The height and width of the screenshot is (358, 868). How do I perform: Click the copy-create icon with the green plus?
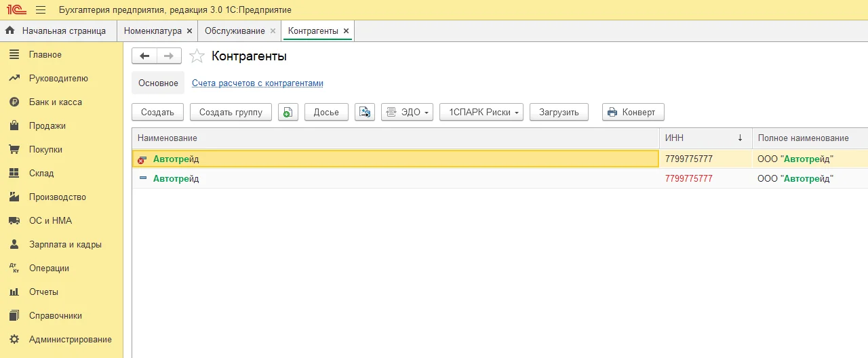(288, 112)
